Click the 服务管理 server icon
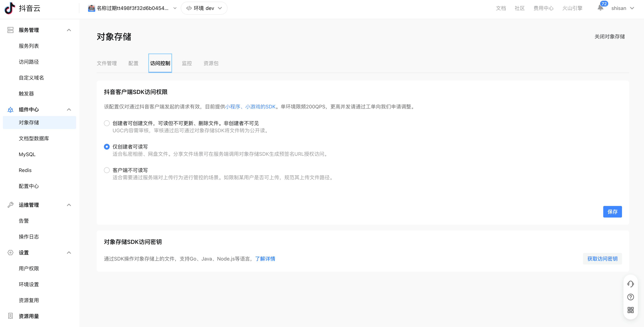Image resolution: width=644 pixels, height=327 pixels. click(x=10, y=30)
